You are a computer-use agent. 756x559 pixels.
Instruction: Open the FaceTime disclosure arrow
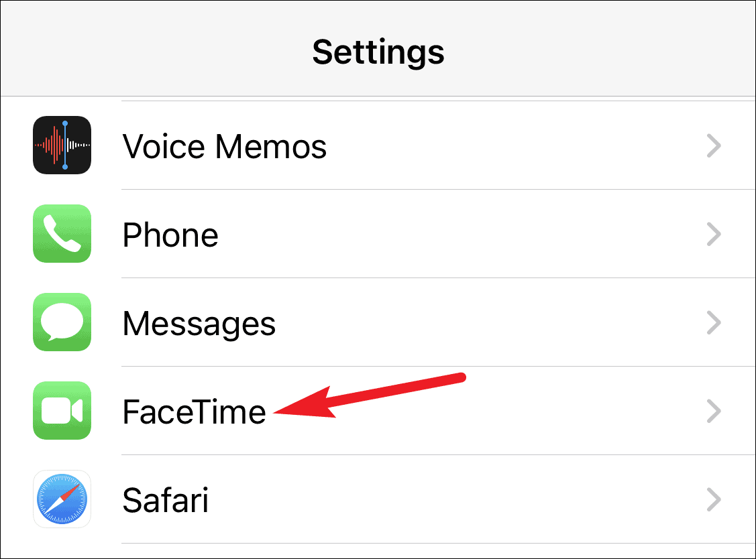coord(713,412)
